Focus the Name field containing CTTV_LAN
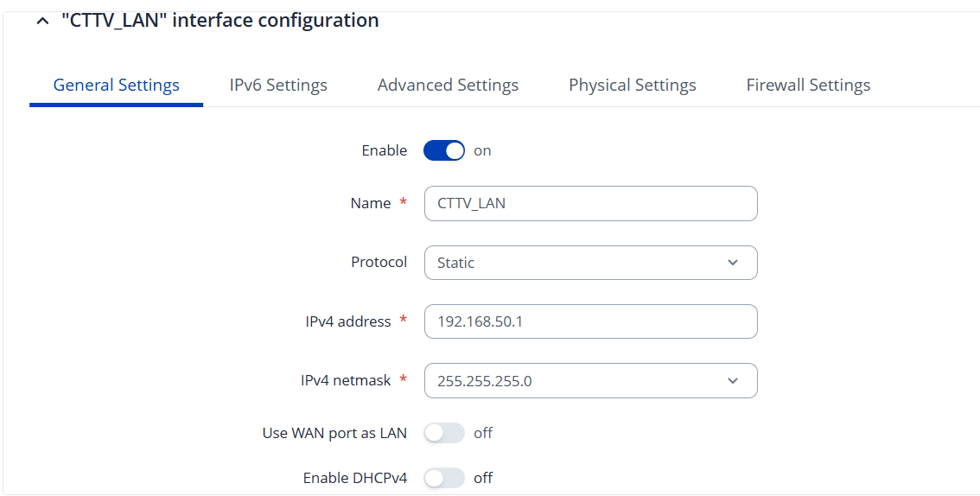 [590, 204]
